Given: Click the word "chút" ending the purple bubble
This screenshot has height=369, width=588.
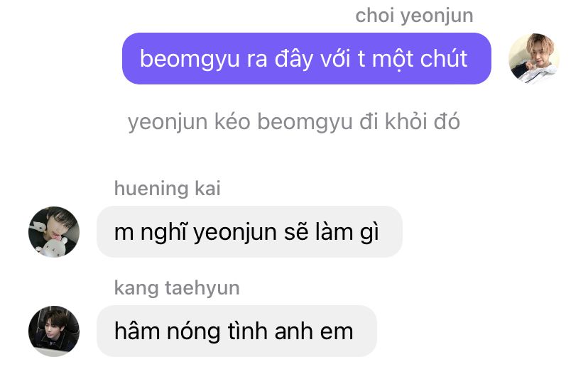Looking at the screenshot, I should [x=444, y=58].
